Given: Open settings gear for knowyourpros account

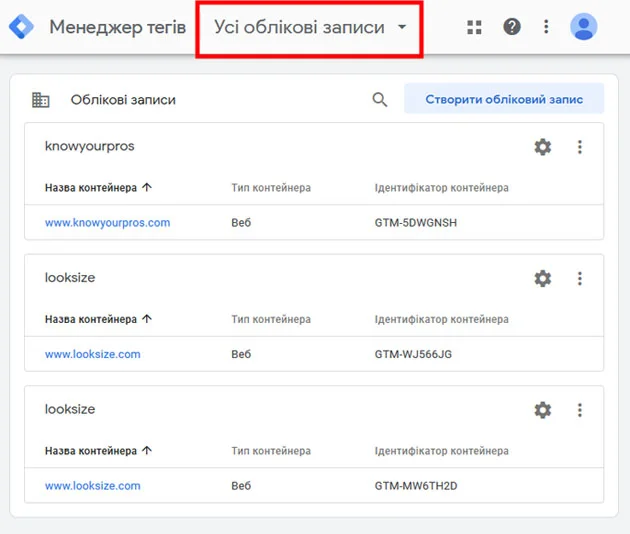Looking at the screenshot, I should click(542, 147).
